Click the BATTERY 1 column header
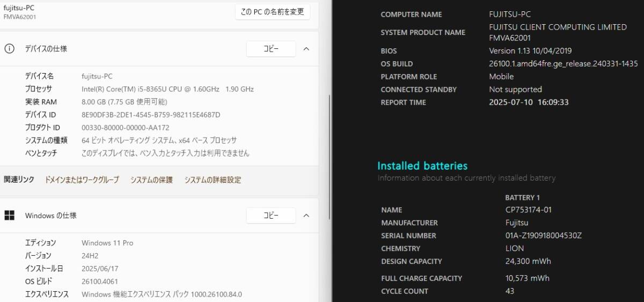Viewport: 644px width, 302px height. [523, 198]
